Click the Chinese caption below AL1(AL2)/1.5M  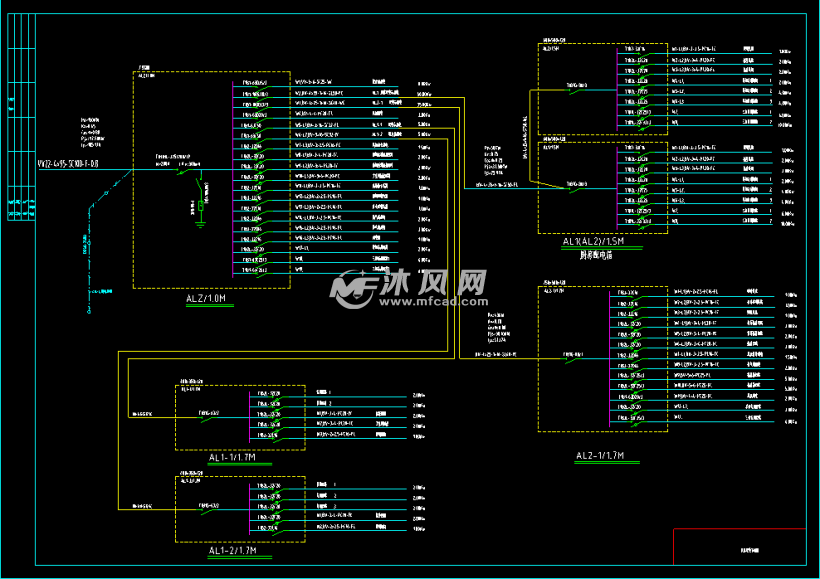(593, 255)
